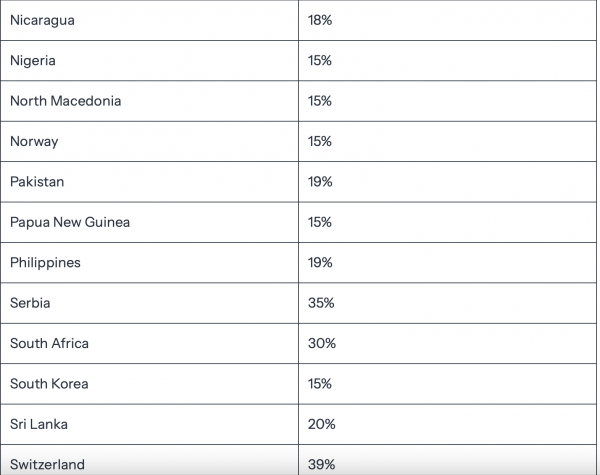This screenshot has width=600, height=475.
Task: Click the South Korea country cell
Action: [49, 384]
